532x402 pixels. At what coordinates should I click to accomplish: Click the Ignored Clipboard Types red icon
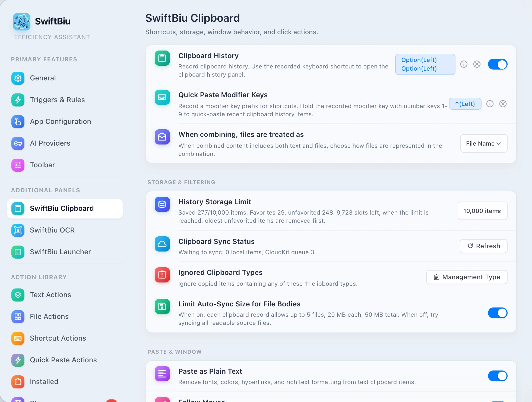pos(162,275)
